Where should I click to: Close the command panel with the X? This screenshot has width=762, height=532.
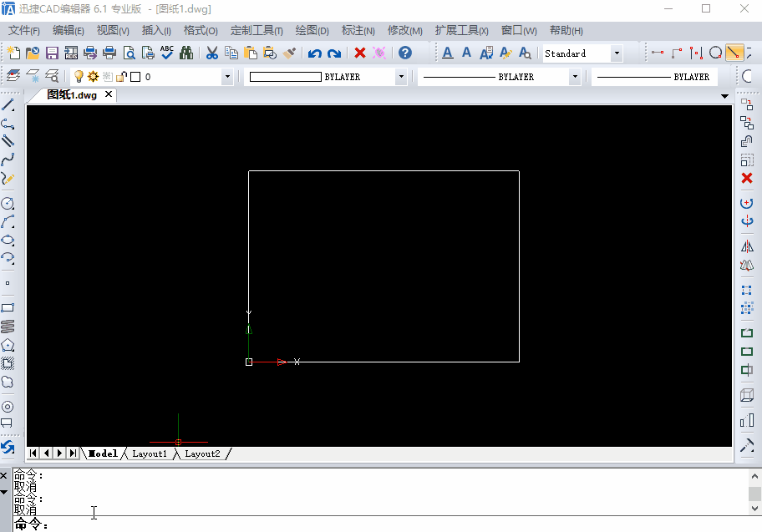(x=3, y=475)
